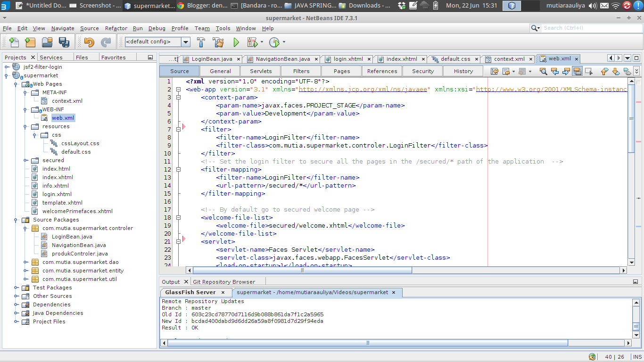Create a new project
The width and height of the screenshot is (644, 362).
click(29, 42)
